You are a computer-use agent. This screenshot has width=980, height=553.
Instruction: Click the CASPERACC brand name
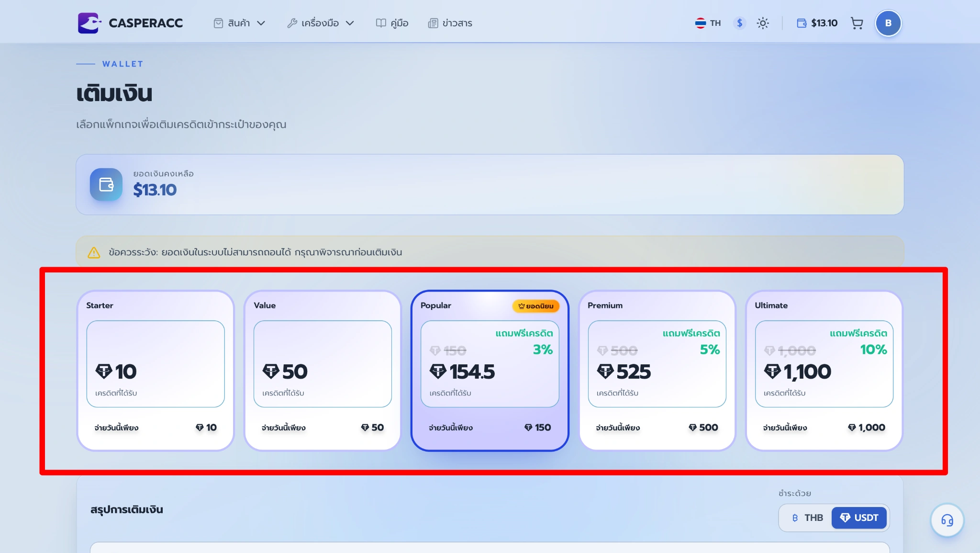coord(145,23)
